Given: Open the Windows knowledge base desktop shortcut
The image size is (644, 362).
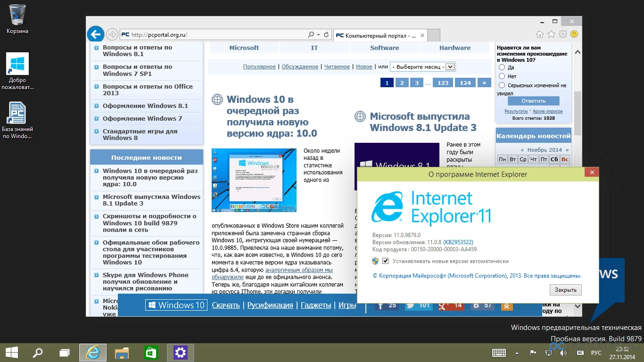Looking at the screenshot, I should pos(17,121).
